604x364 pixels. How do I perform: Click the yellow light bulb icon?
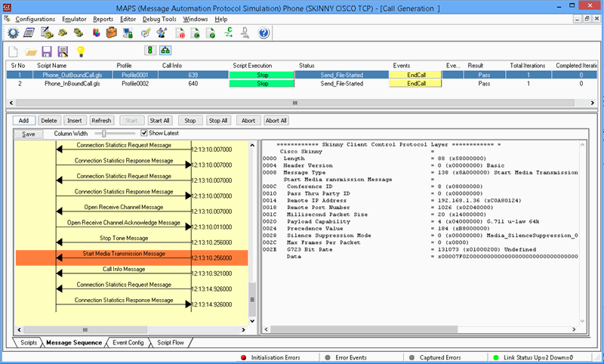pyautogui.click(x=81, y=51)
